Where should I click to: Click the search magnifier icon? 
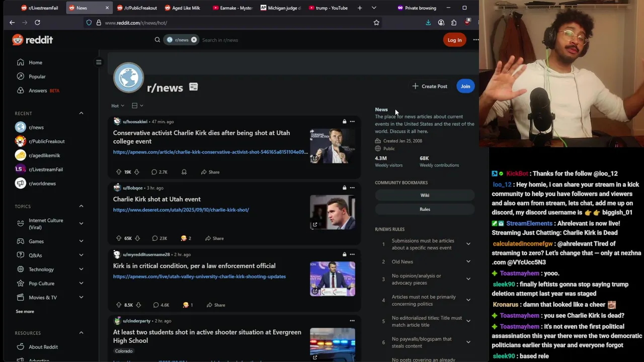coord(157,40)
